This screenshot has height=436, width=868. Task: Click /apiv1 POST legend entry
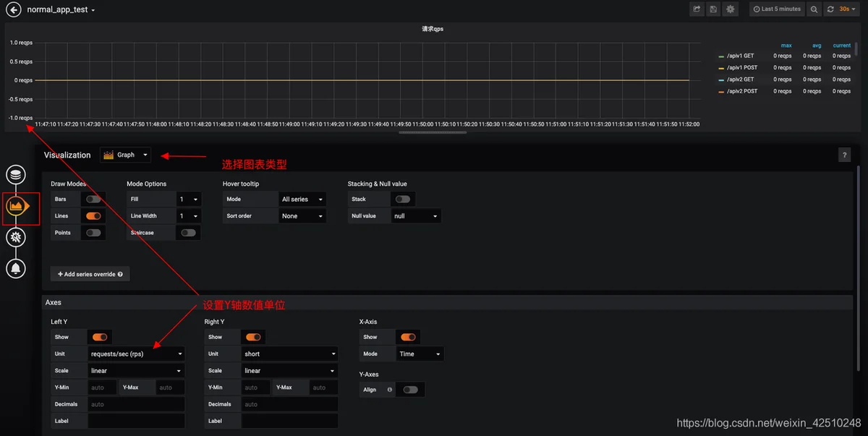click(742, 67)
